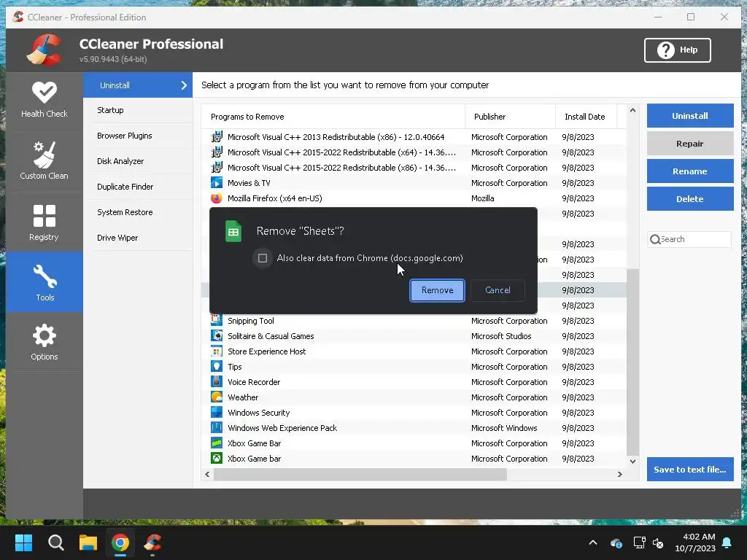Enable 'Also clear data from Chrome' checkbox
Image resolution: width=747 pixels, height=560 pixels.
pyautogui.click(x=263, y=258)
